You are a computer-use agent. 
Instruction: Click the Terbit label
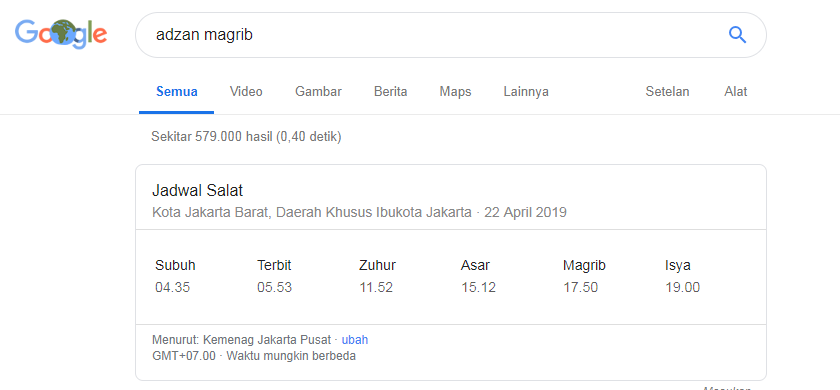tap(274, 265)
